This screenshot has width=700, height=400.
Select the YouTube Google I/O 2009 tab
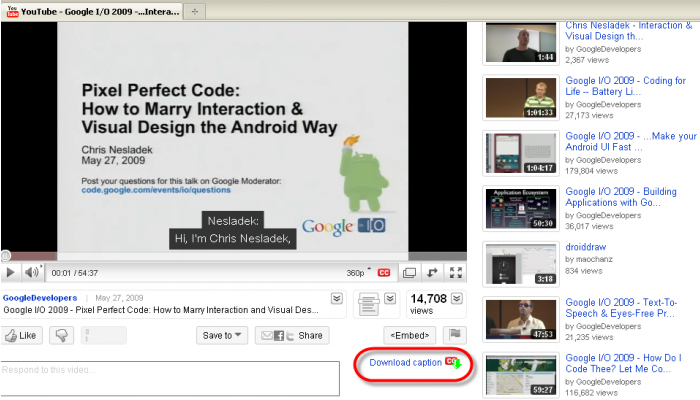point(93,12)
